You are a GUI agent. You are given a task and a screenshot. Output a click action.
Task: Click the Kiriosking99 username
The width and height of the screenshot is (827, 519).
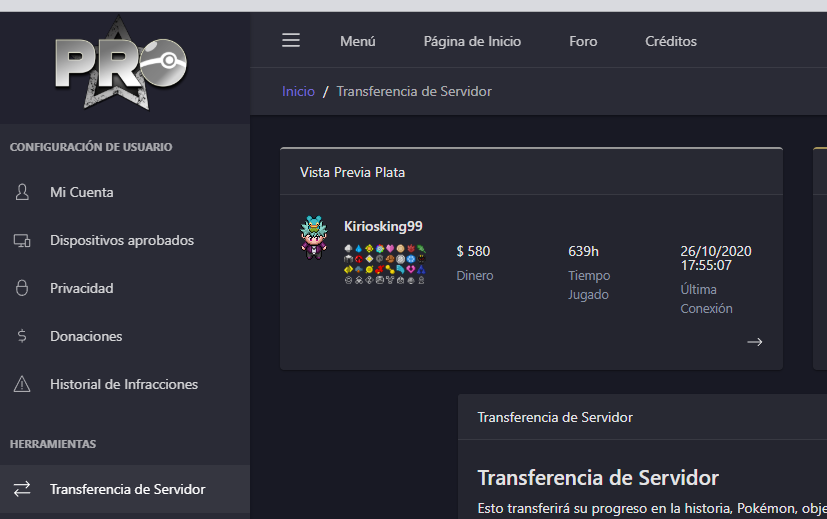coord(383,226)
